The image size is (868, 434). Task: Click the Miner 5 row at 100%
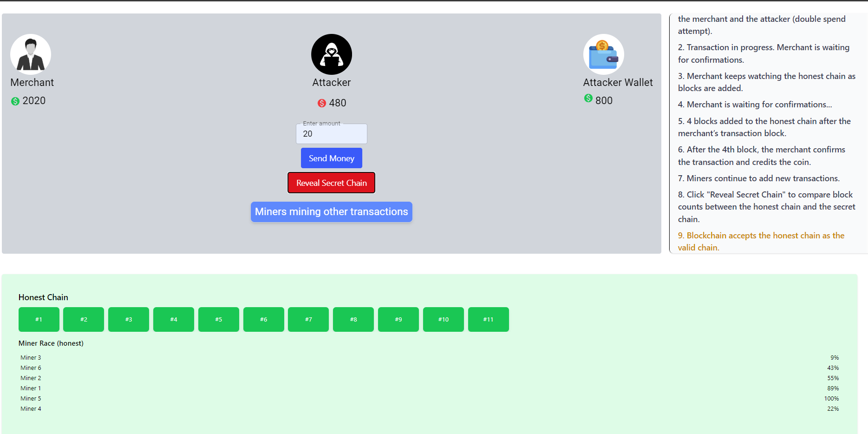click(x=429, y=399)
